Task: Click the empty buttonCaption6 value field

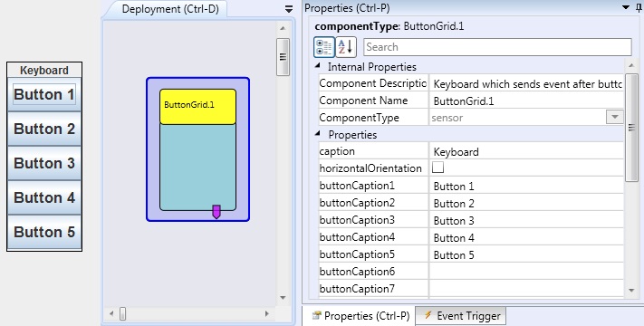Action: [x=526, y=272]
